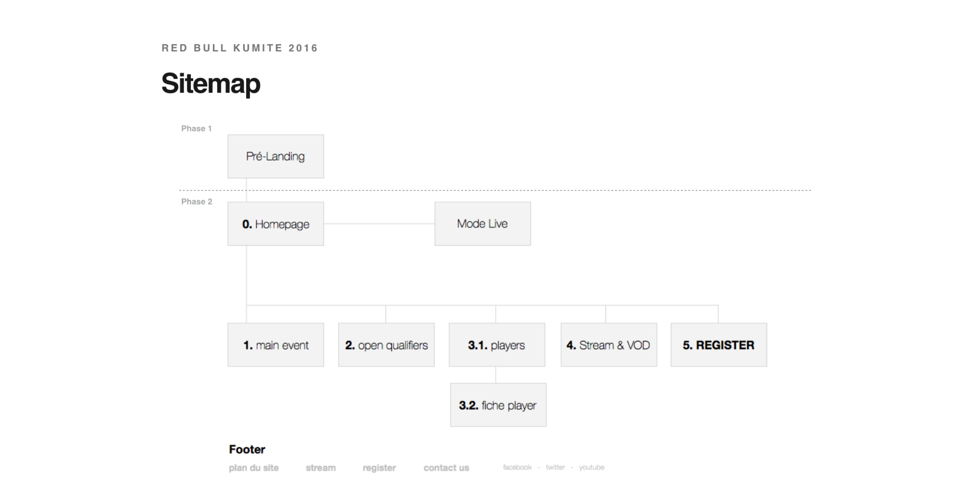
Task: Click the register footer link
Action: pos(379,468)
